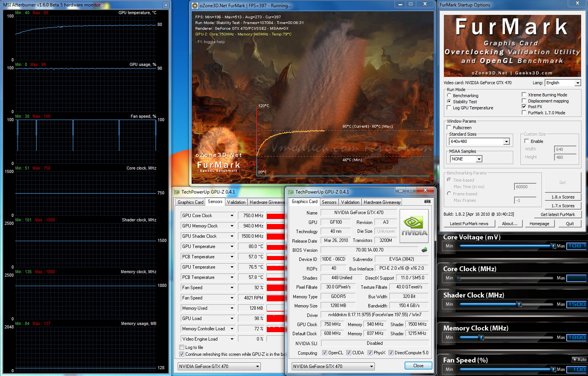Enable Xtreme Burning Mode
Screen dimensions: 588x376
click(524, 95)
